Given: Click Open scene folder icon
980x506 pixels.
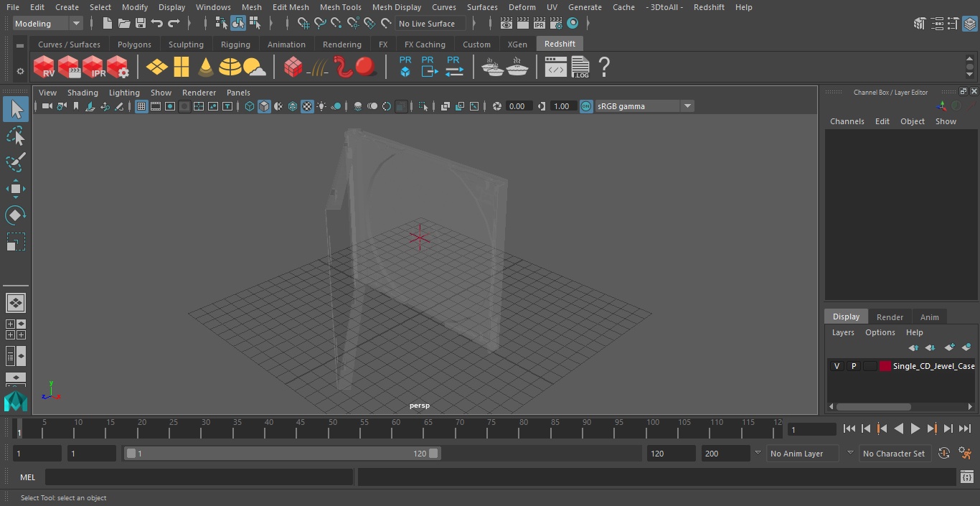Looking at the screenshot, I should 123,24.
